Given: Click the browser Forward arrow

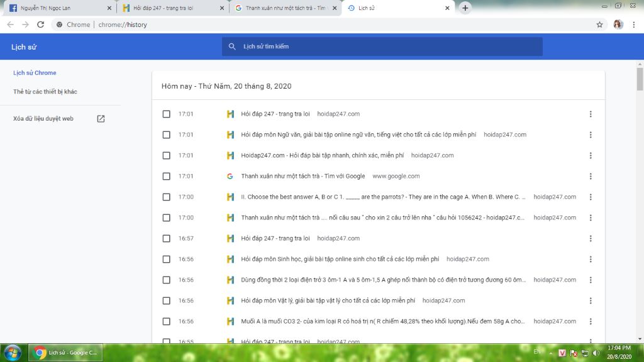Looking at the screenshot, I should (x=25, y=25).
